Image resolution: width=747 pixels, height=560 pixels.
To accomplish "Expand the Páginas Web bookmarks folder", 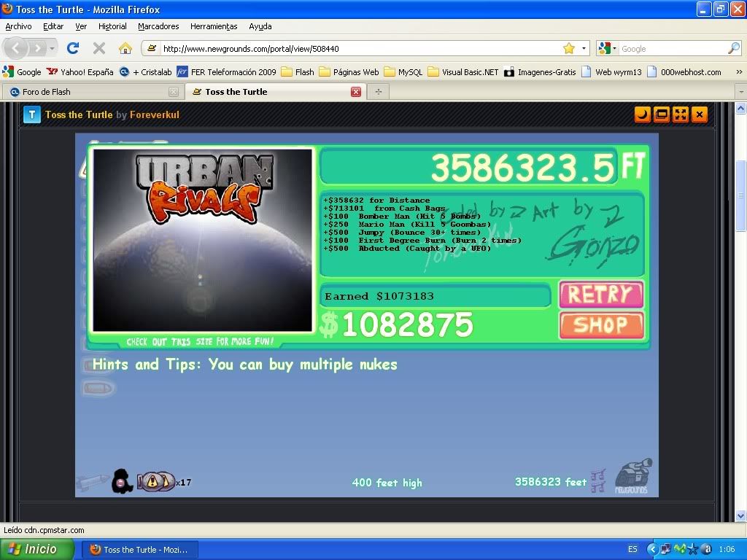I will 349,72.
